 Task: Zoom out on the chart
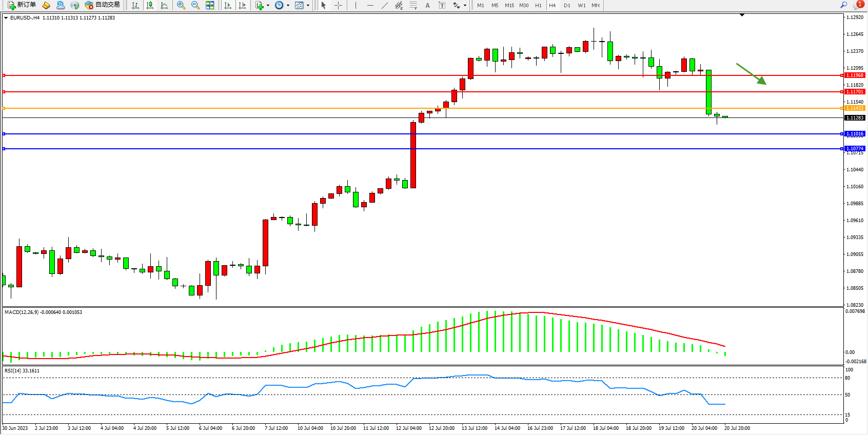(195, 5)
